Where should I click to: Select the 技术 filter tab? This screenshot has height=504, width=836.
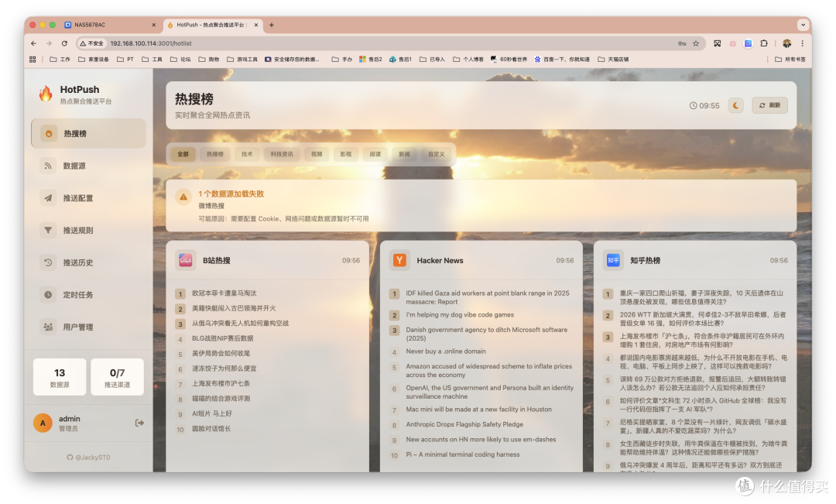[247, 154]
